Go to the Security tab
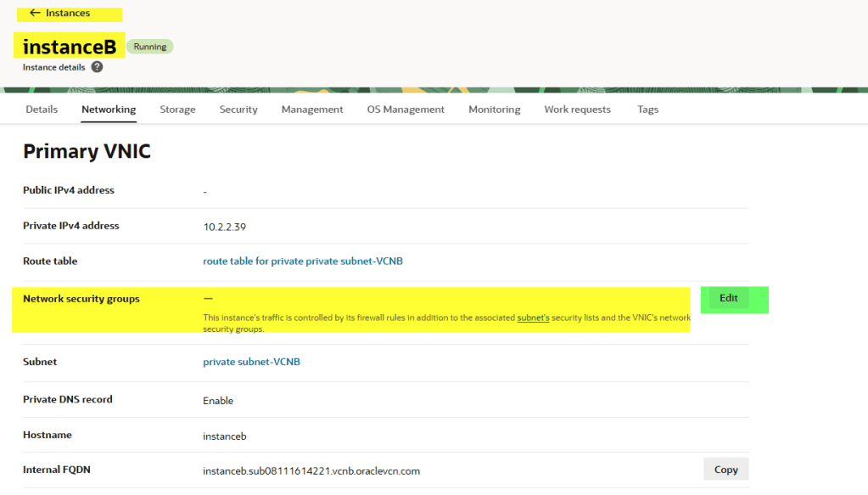868x495 pixels. tap(238, 110)
